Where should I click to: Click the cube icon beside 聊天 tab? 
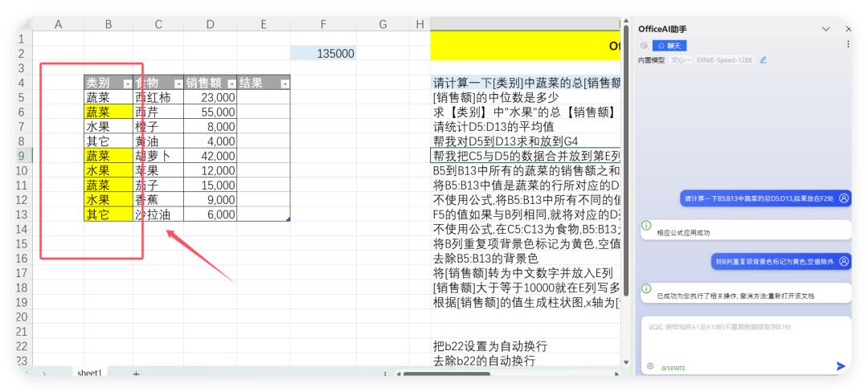click(x=644, y=45)
